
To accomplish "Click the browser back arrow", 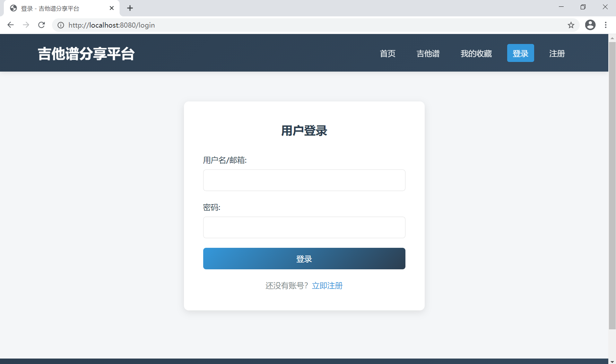I will click(11, 25).
